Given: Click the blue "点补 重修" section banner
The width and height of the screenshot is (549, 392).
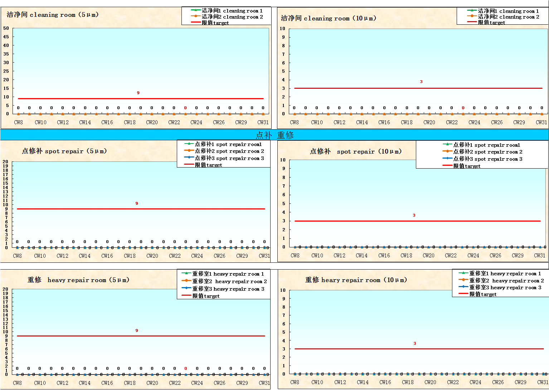Looking at the screenshot, I should [274, 135].
